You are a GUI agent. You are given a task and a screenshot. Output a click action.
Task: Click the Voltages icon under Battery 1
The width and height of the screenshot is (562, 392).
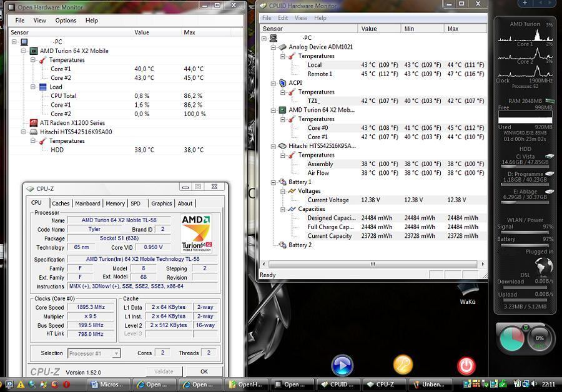point(292,191)
